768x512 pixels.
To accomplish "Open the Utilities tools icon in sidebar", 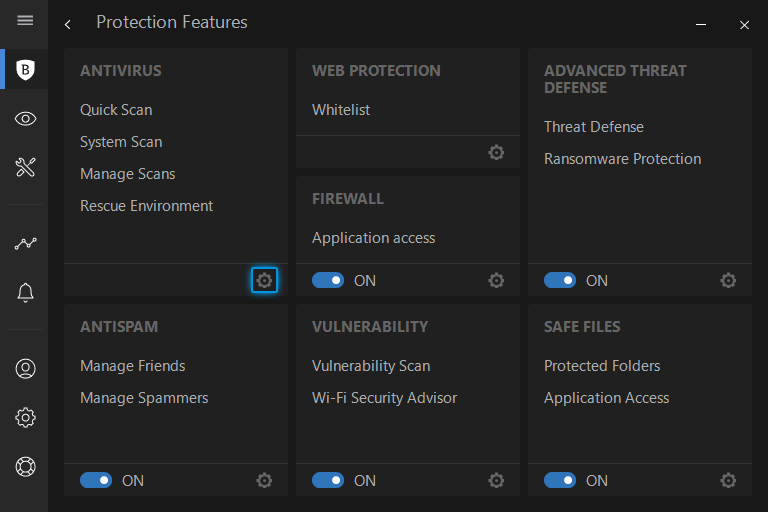I will click(x=25, y=167).
